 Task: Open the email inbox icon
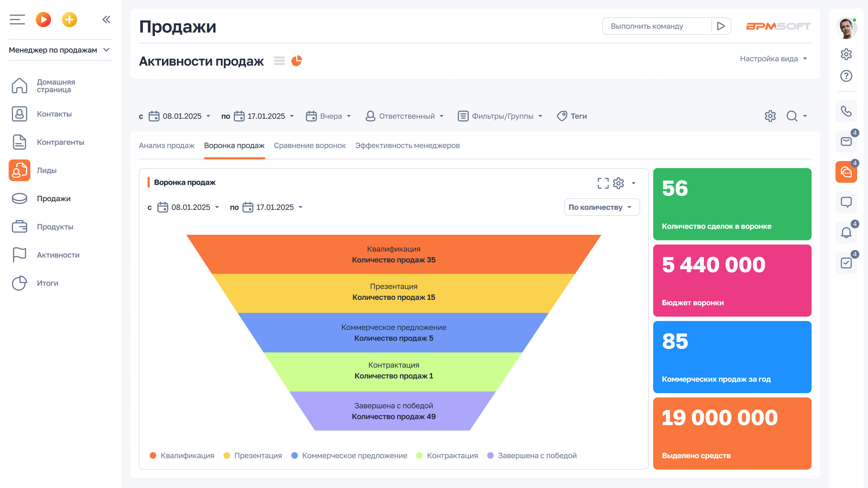846,142
